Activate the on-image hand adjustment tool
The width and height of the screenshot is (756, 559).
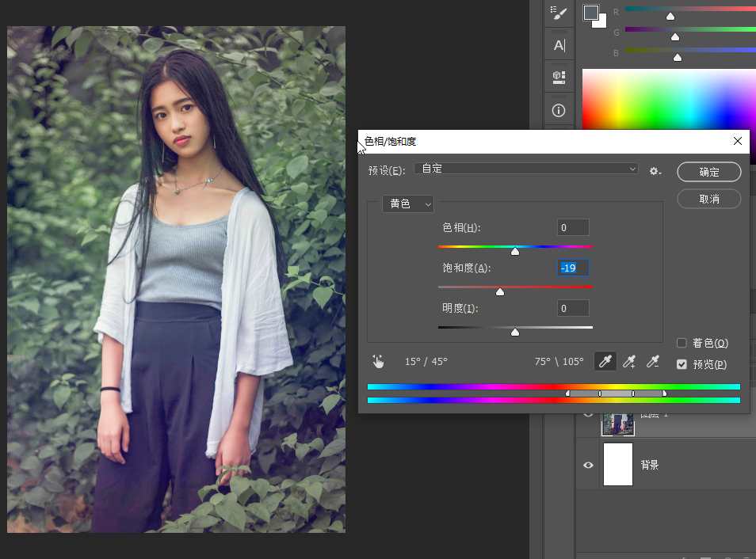378,362
